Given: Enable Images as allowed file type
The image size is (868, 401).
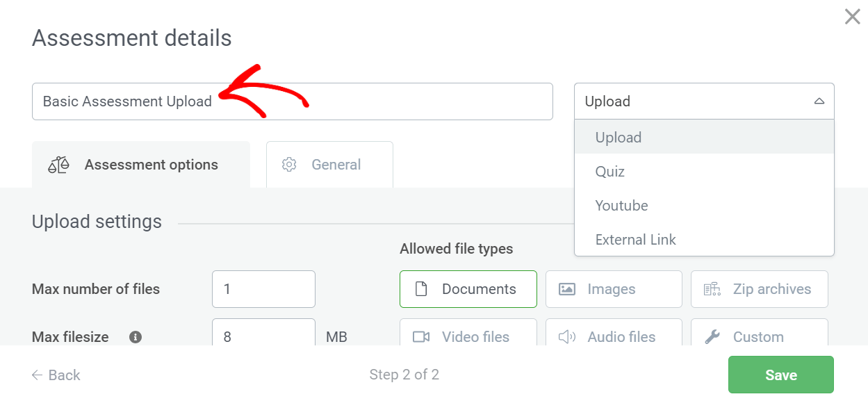Looking at the screenshot, I should tap(613, 289).
